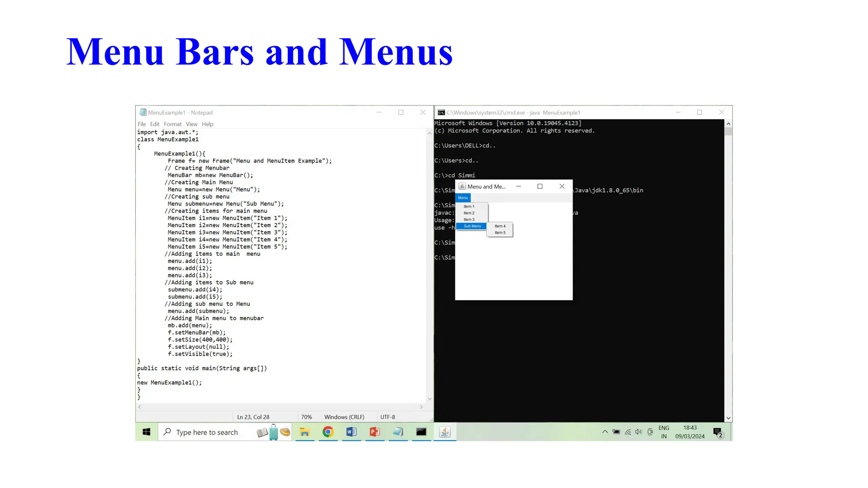Click the ENG IN language indicator
The width and height of the screenshot is (868, 488).
(x=664, y=432)
